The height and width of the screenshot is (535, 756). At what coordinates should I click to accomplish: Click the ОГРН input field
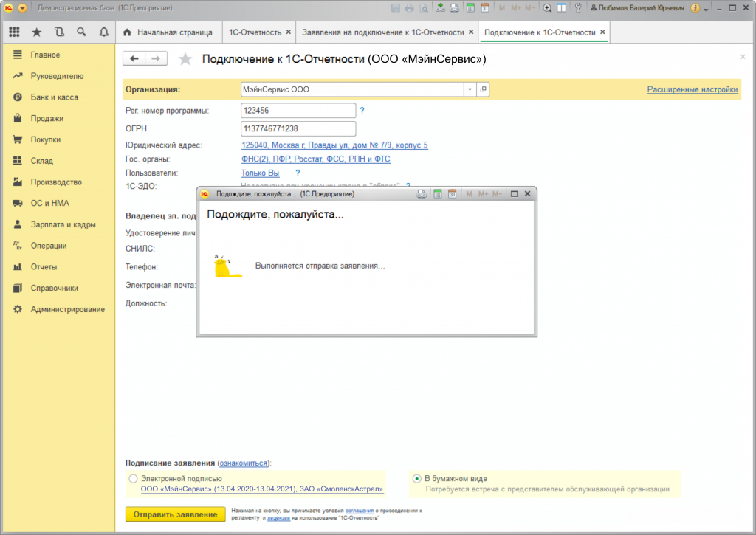point(298,128)
